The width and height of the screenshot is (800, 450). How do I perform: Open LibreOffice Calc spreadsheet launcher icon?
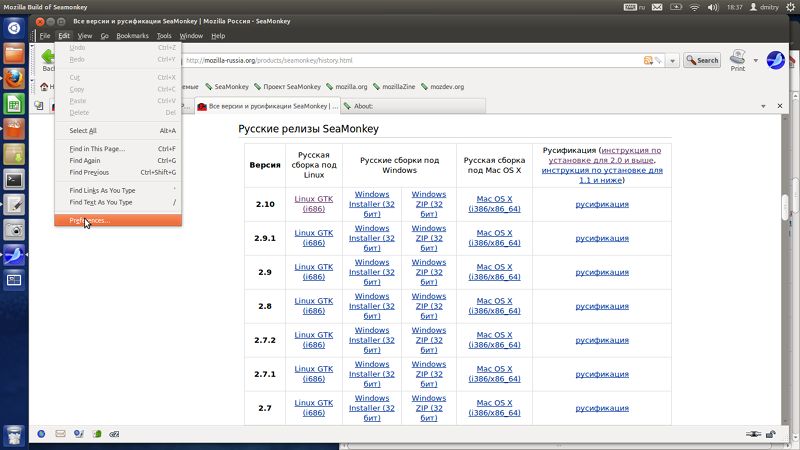click(14, 104)
